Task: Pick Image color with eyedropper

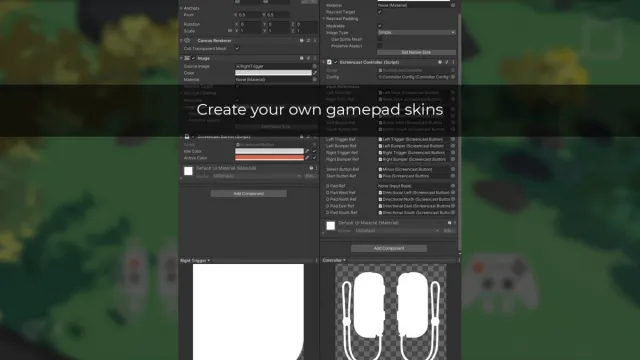Action: (315, 73)
